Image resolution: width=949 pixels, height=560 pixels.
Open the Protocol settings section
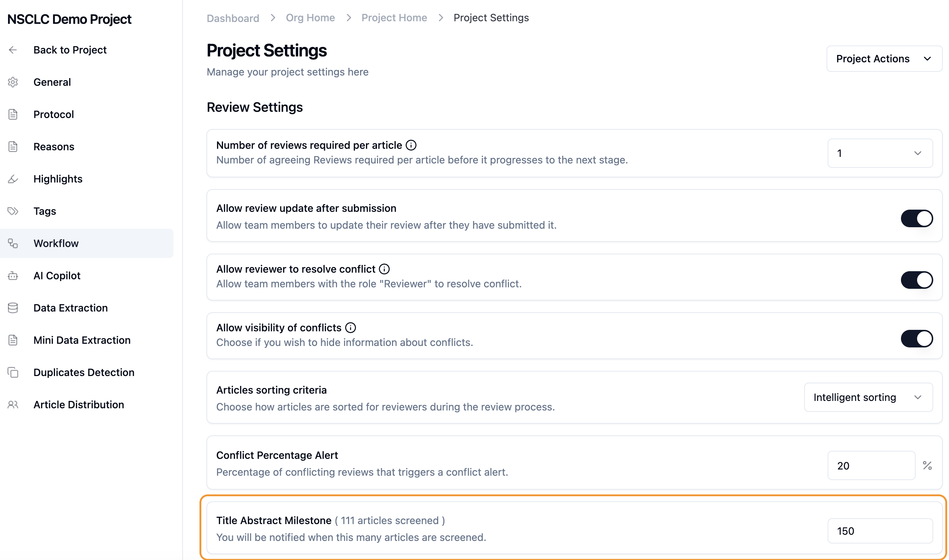click(x=54, y=114)
